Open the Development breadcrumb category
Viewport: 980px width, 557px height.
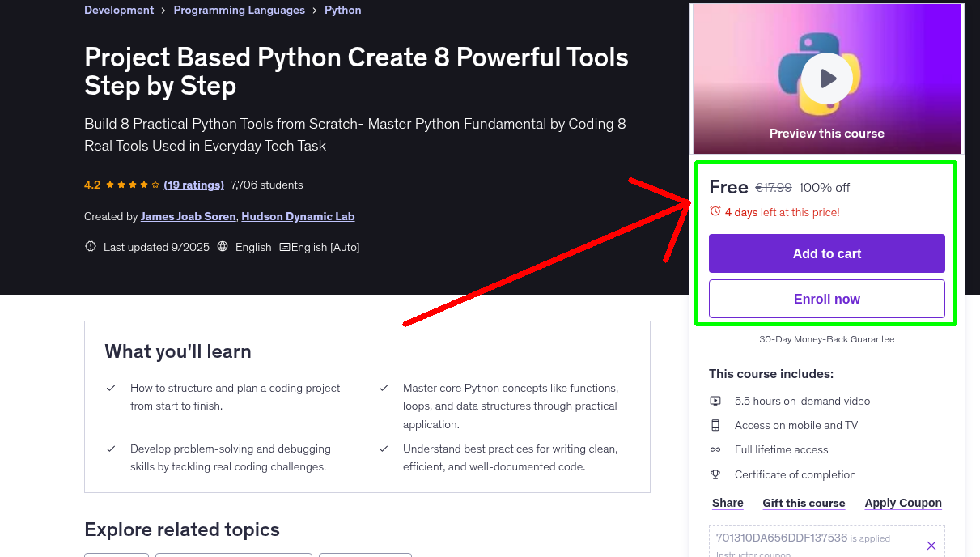(x=118, y=10)
